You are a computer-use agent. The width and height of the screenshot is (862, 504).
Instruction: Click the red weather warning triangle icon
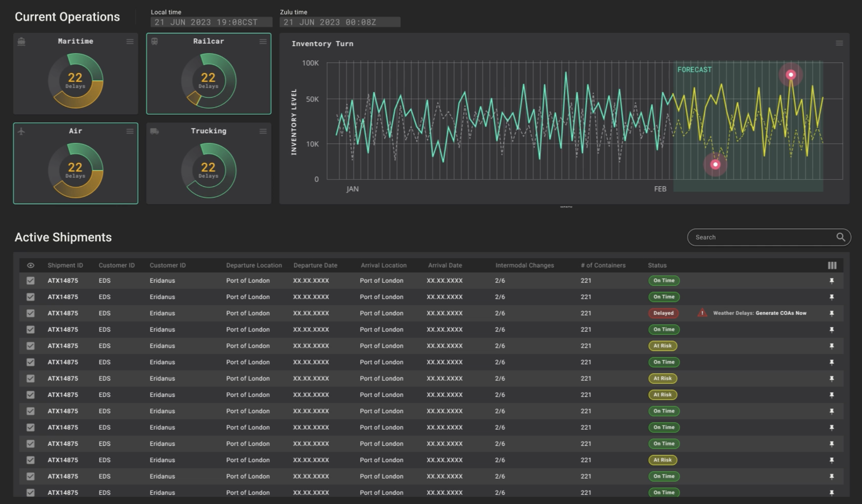pyautogui.click(x=702, y=313)
